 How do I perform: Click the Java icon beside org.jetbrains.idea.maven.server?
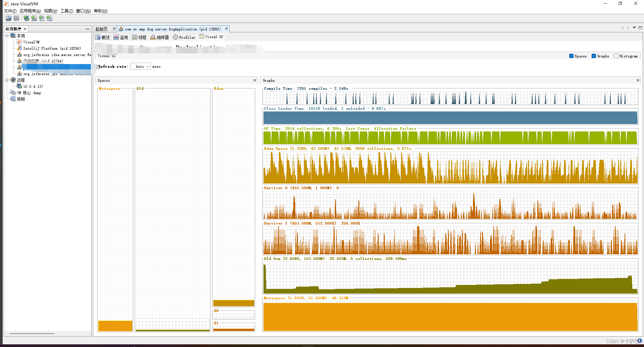[x=19, y=55]
